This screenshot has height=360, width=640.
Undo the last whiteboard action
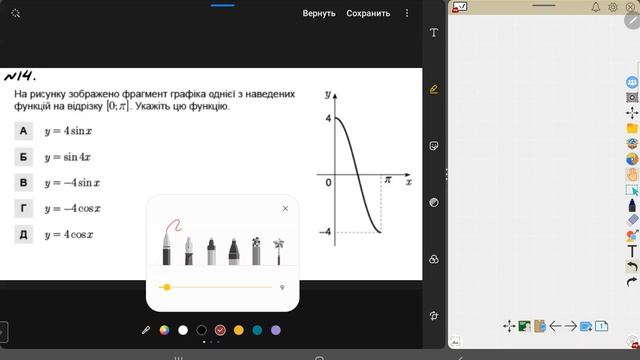632,267
